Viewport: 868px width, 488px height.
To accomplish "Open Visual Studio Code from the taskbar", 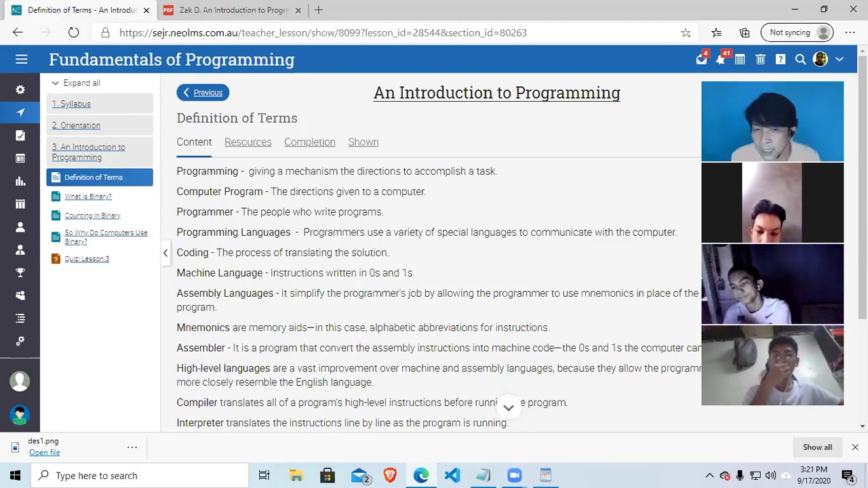I will [x=452, y=476].
